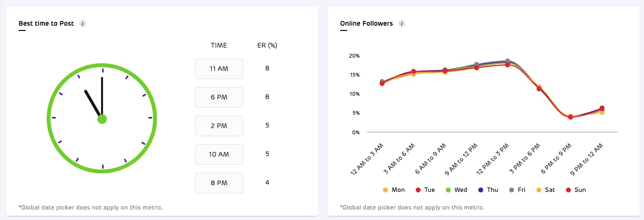Click the TIME column header
The height and width of the screenshot is (220, 644).
[x=219, y=46]
